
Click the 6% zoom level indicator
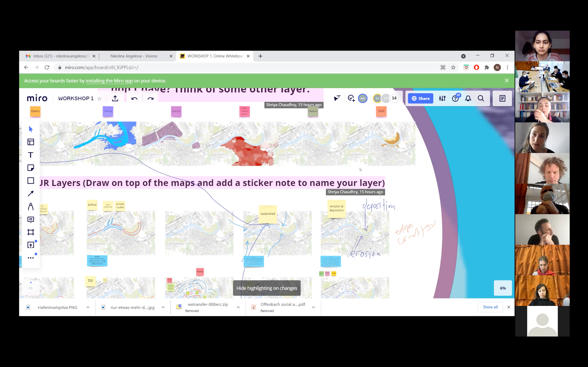click(503, 288)
